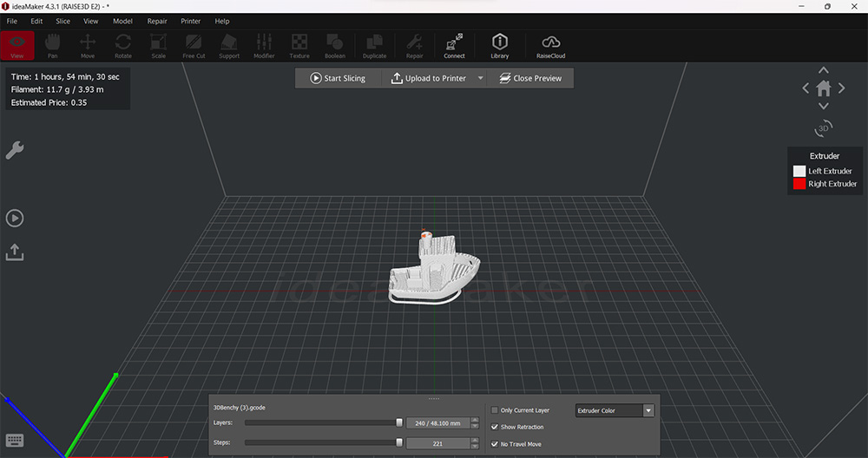Click the play icon in left sidebar
Viewport: 868px width, 458px height.
[15, 218]
